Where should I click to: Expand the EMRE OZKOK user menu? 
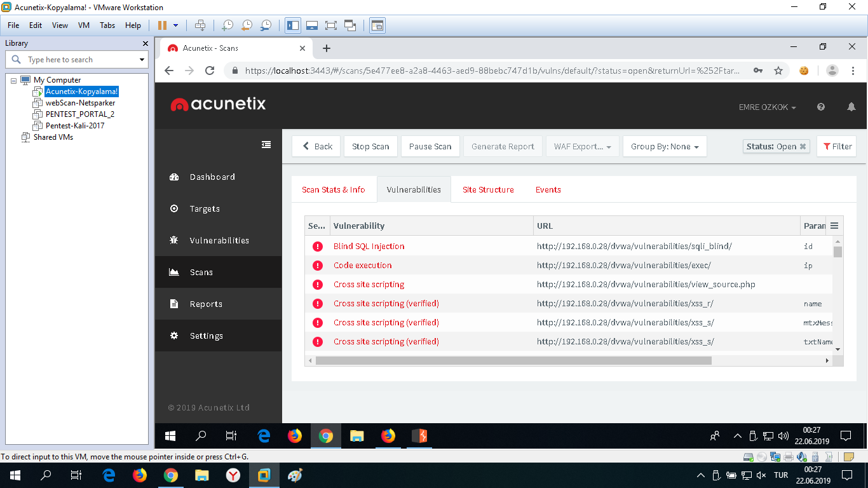coord(768,107)
